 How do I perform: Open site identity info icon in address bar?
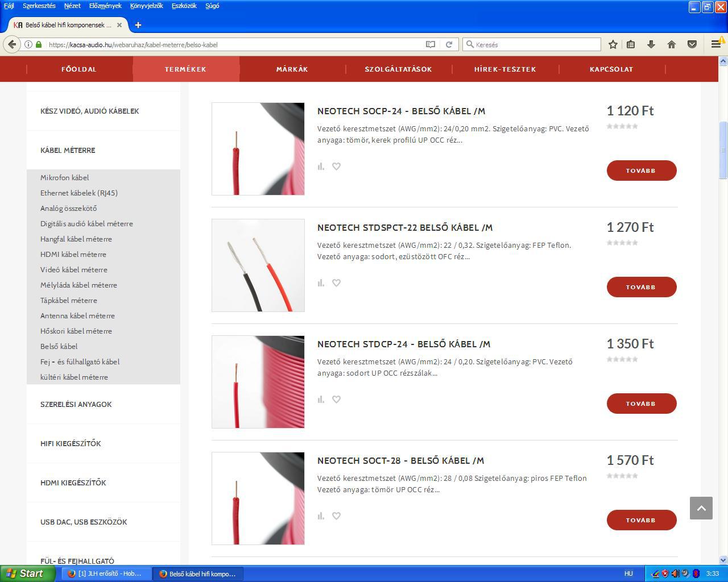28,44
